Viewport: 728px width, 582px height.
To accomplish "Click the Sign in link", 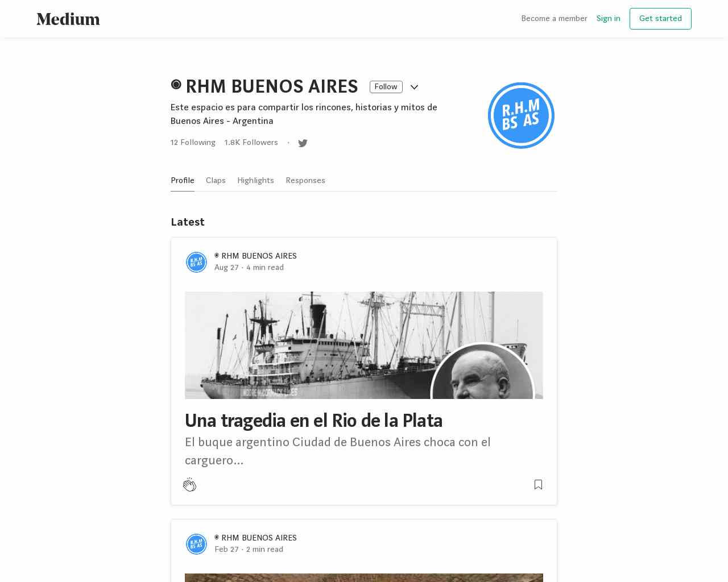I will tap(608, 19).
